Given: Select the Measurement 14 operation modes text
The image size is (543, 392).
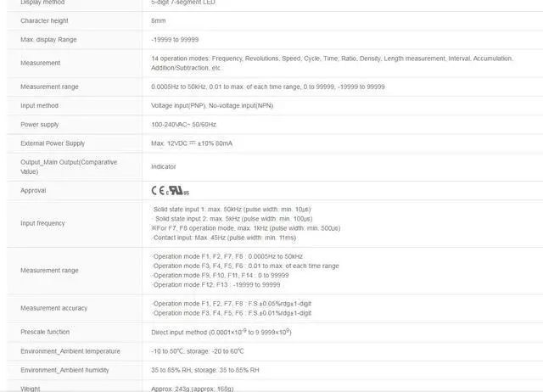Looking at the screenshot, I should [332, 63].
